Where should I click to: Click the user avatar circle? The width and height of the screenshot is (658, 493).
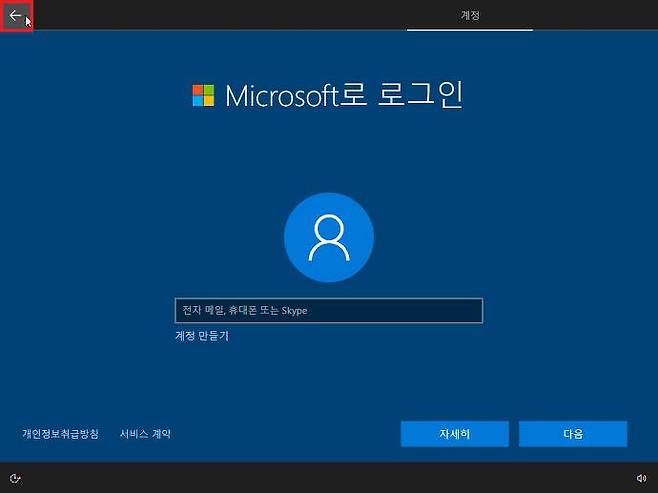pos(329,237)
